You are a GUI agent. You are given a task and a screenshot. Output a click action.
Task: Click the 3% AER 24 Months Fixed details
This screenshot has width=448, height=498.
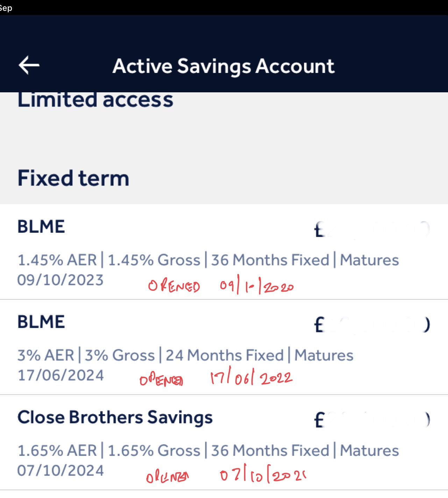185,355
